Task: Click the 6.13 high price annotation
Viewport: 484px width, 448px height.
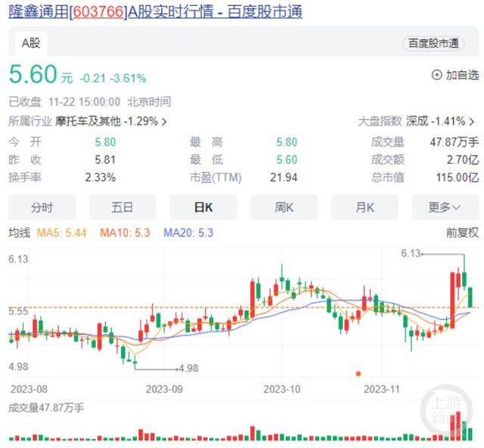Action: [411, 253]
